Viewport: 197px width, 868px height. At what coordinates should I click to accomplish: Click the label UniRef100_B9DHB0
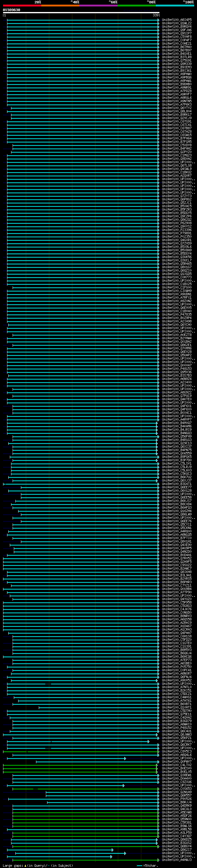177,84
